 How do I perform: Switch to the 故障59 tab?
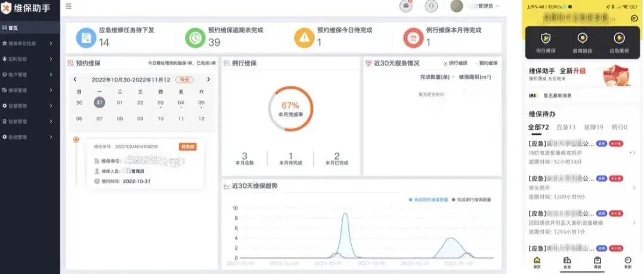[594, 127]
